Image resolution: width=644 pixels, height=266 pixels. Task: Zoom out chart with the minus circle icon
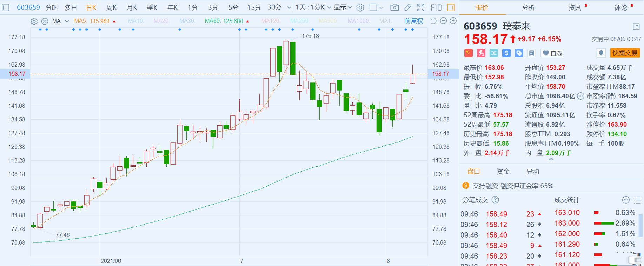point(443,21)
